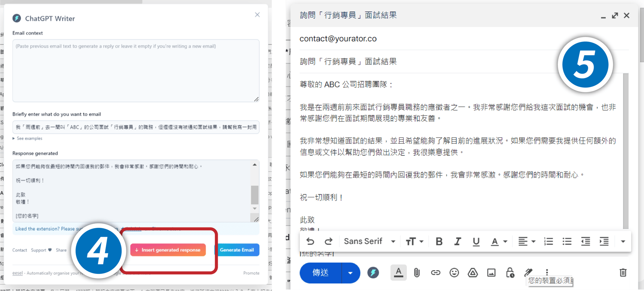The height and width of the screenshot is (304, 644).
Task: Close the Gmail compose window
Action: (627, 16)
